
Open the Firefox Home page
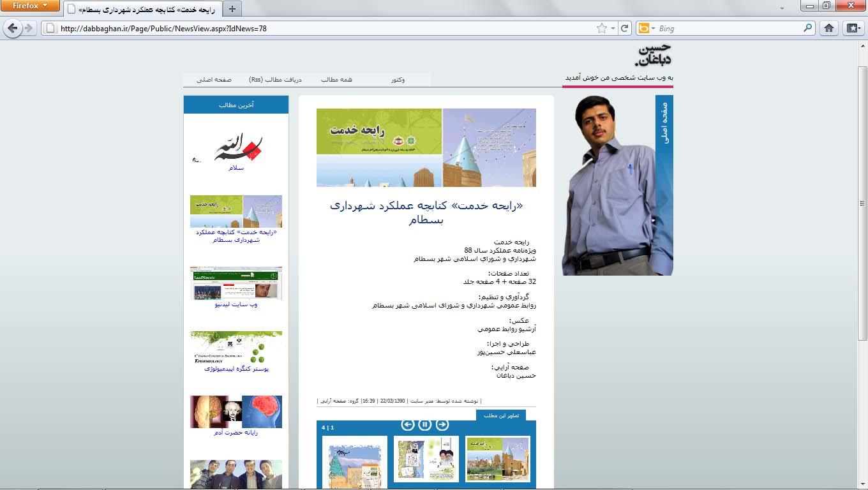(x=828, y=28)
